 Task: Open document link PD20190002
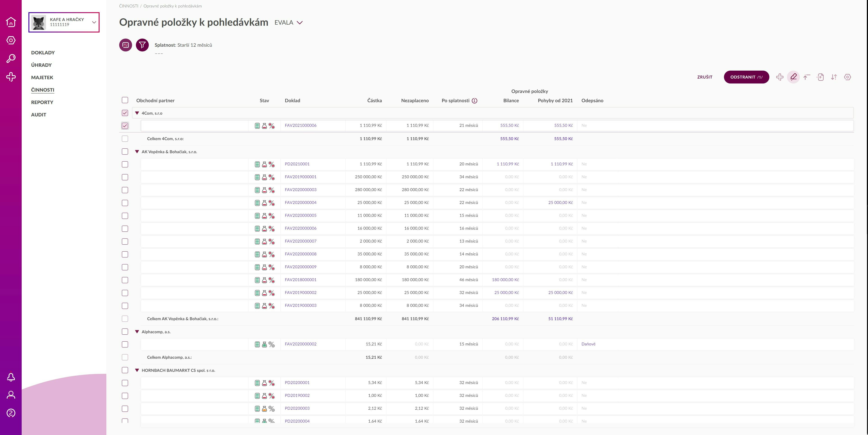(x=297, y=395)
